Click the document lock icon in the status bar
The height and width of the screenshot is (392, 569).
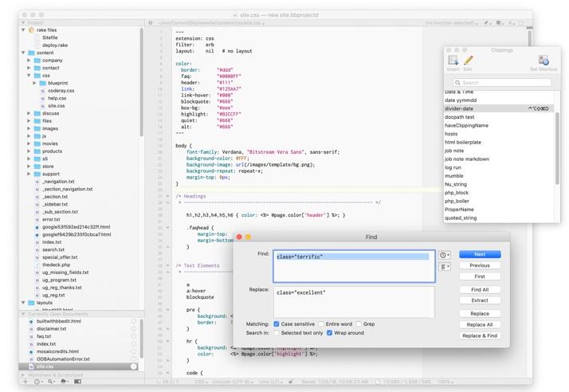pyautogui.click(x=291, y=382)
